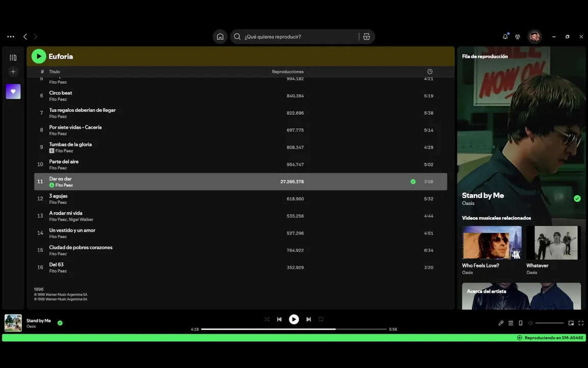Select Tus regalos deberían de llegar track
This screenshot has width=588, height=368.
point(240,113)
